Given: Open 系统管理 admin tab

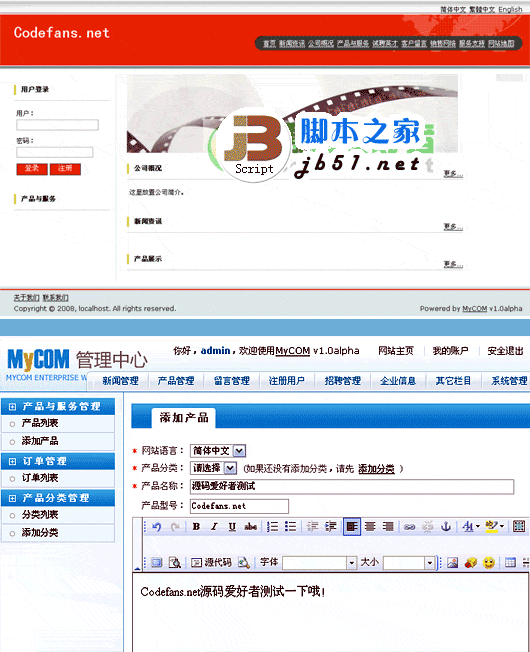Looking at the screenshot, I should click(x=509, y=380).
